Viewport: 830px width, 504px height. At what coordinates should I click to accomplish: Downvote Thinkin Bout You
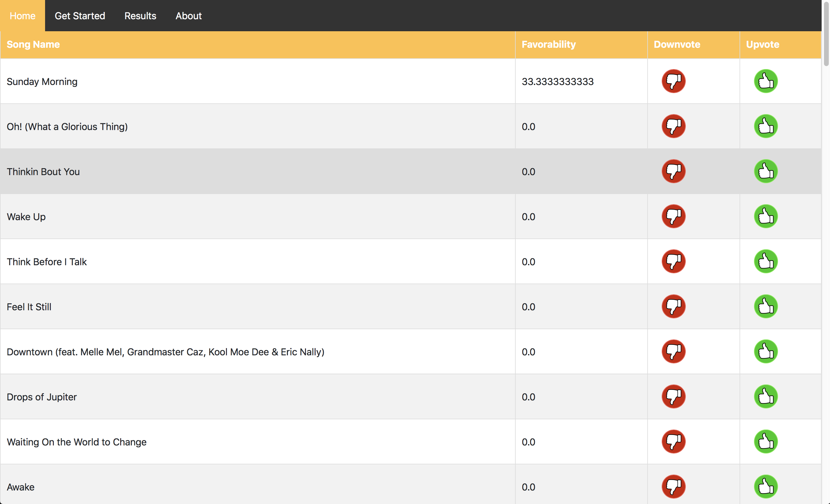tap(673, 172)
